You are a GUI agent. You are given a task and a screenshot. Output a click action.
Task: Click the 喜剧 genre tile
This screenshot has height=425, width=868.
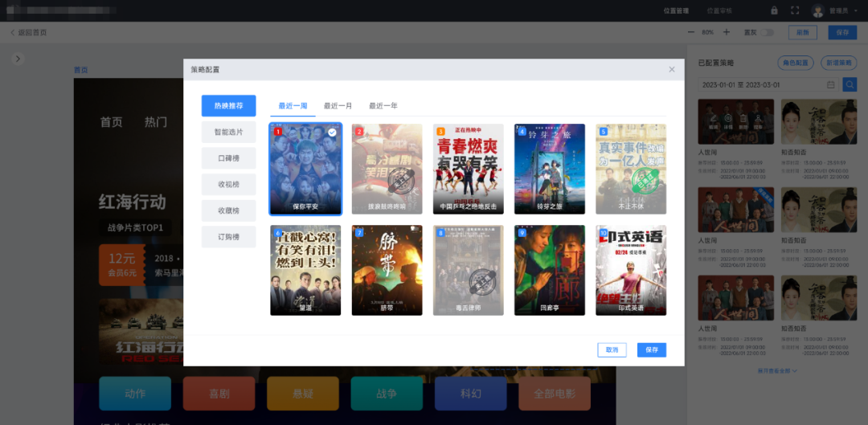click(x=219, y=394)
